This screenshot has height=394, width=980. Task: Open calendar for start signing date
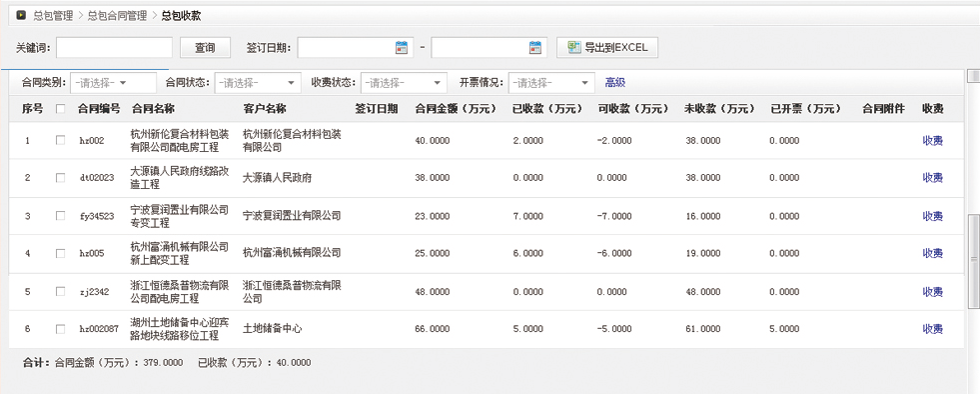point(402,48)
